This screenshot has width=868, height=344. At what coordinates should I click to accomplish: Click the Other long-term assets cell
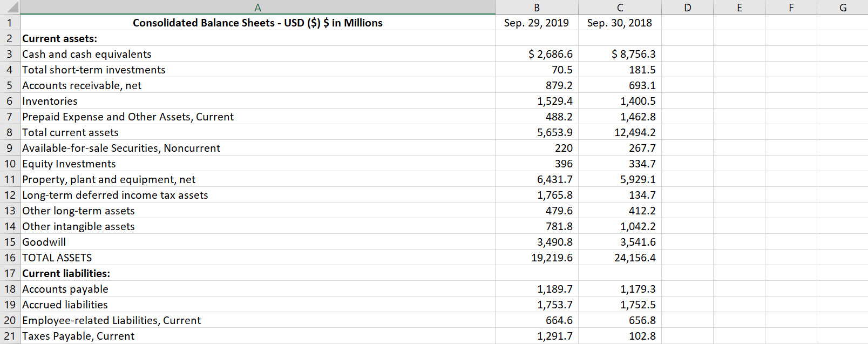[258, 211]
